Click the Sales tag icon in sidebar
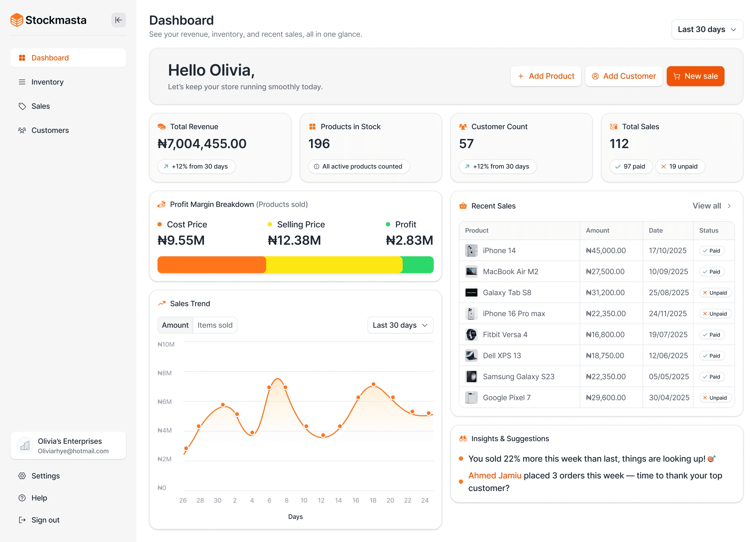The image size is (756, 542). [22, 106]
